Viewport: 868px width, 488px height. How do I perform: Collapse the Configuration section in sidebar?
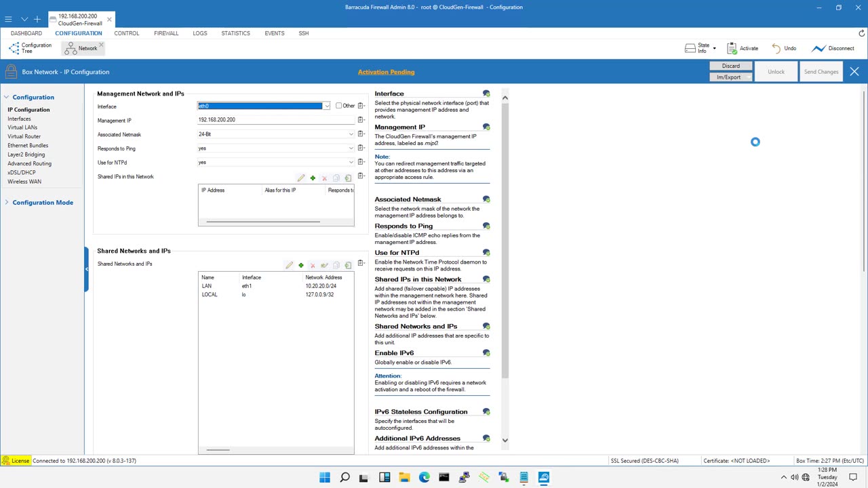(x=7, y=97)
